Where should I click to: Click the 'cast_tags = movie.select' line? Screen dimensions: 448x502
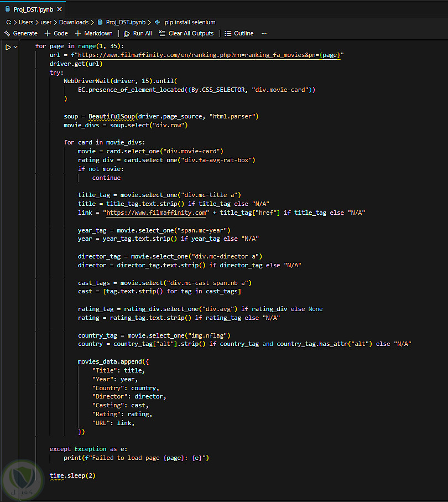(165, 283)
